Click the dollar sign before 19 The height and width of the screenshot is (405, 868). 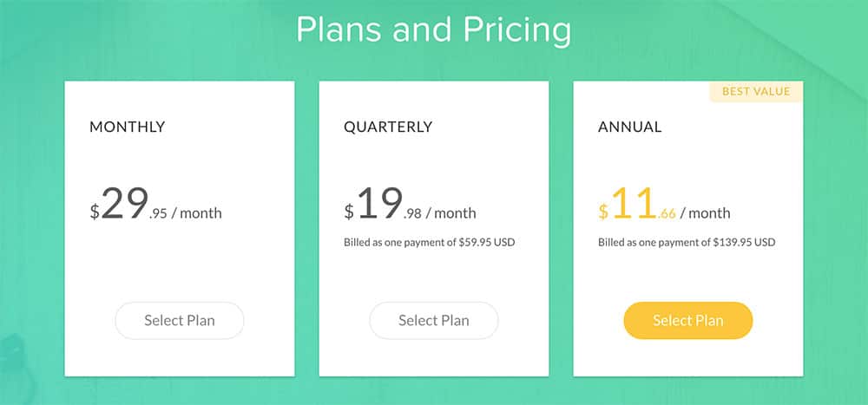[x=349, y=212]
